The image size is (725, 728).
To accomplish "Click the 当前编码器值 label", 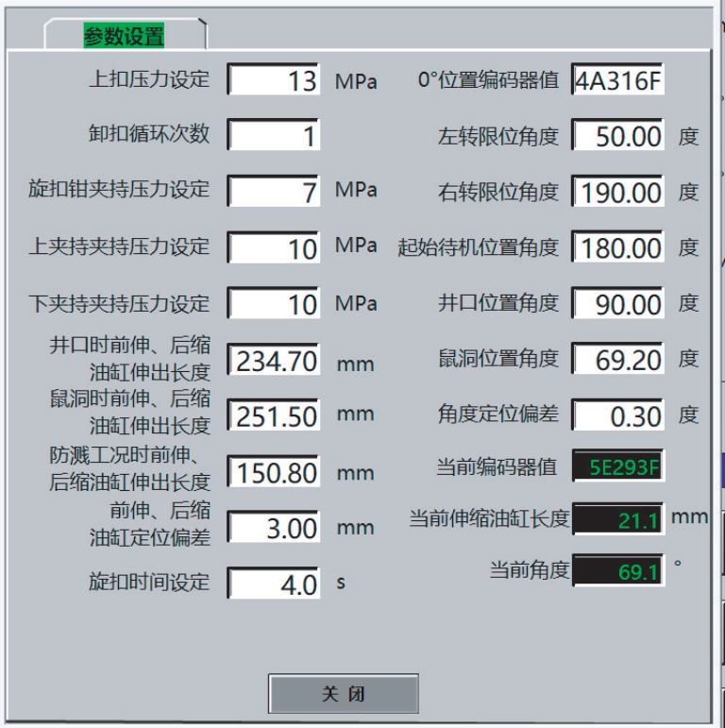I will click(497, 466).
